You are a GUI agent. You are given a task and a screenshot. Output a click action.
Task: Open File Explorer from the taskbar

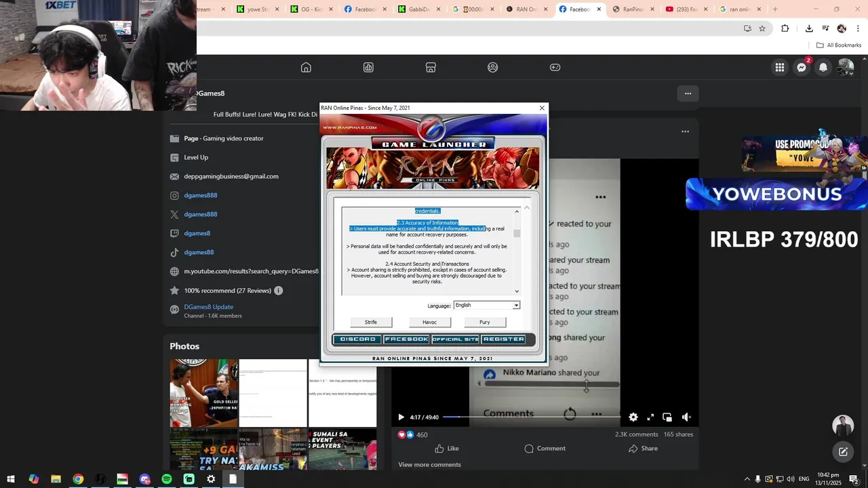tap(56, 479)
